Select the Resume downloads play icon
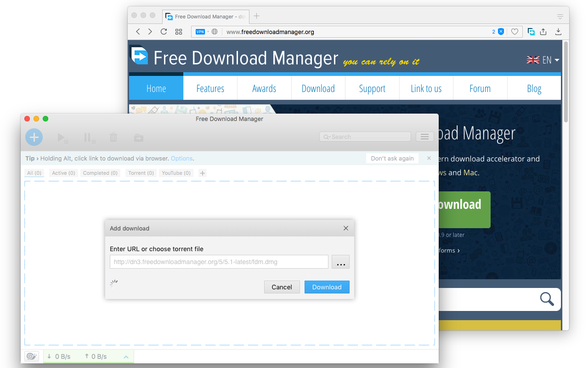The image size is (588, 368). (x=62, y=137)
